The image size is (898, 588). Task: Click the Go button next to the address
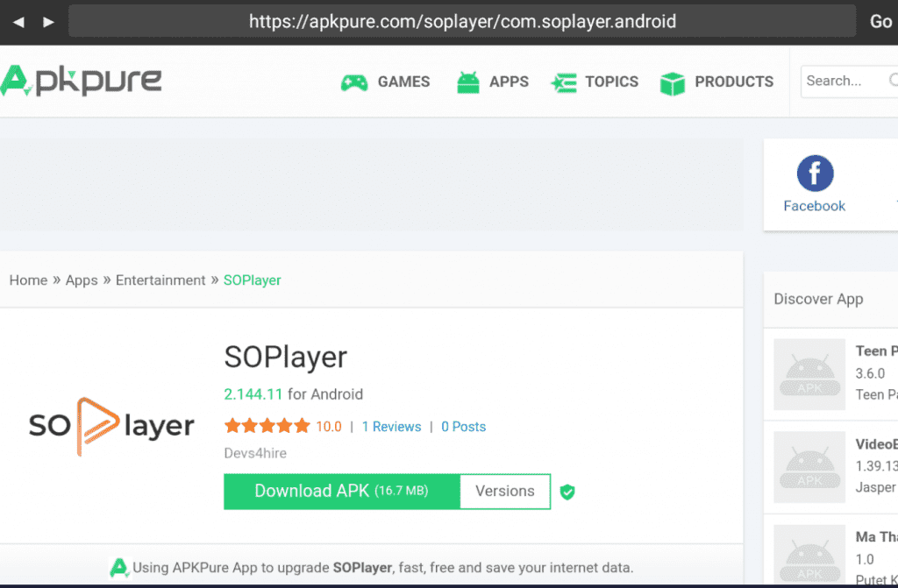pyautogui.click(x=880, y=22)
